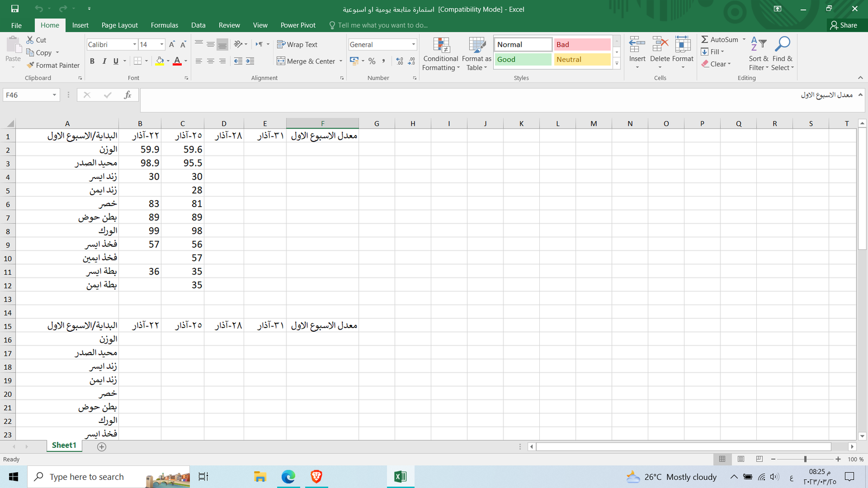Click the Share button

click(x=844, y=25)
